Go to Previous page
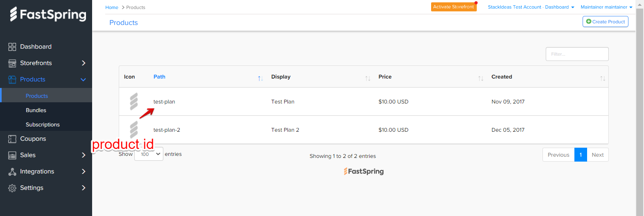This screenshot has height=216, width=644. point(558,155)
